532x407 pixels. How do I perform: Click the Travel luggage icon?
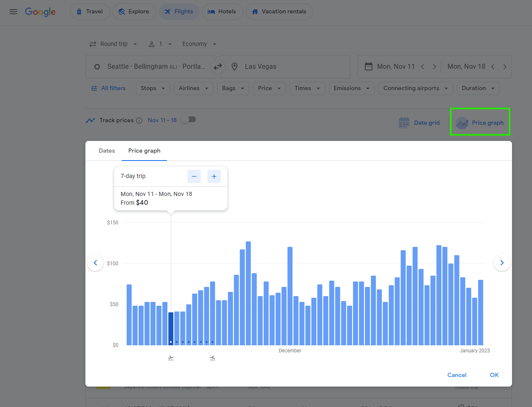click(x=78, y=12)
